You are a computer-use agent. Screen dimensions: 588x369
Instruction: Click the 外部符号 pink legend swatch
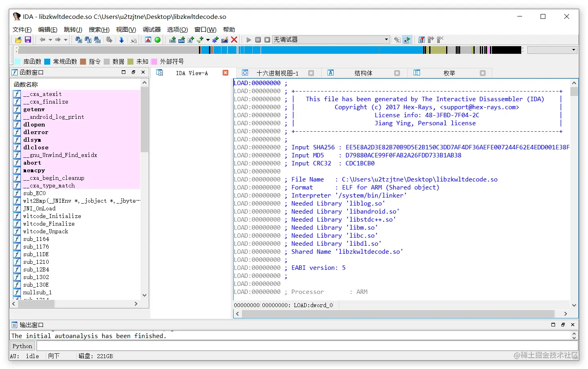154,61
